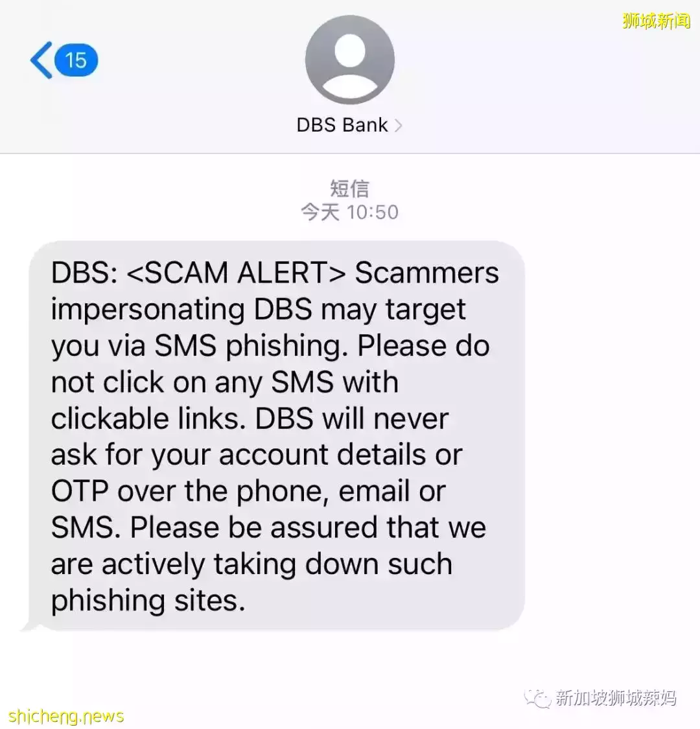
Task: Click the WeChat logo watermark
Action: coord(537,698)
